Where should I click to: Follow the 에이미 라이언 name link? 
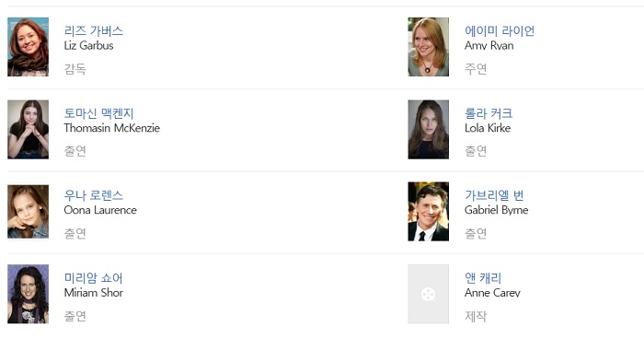pyautogui.click(x=500, y=30)
